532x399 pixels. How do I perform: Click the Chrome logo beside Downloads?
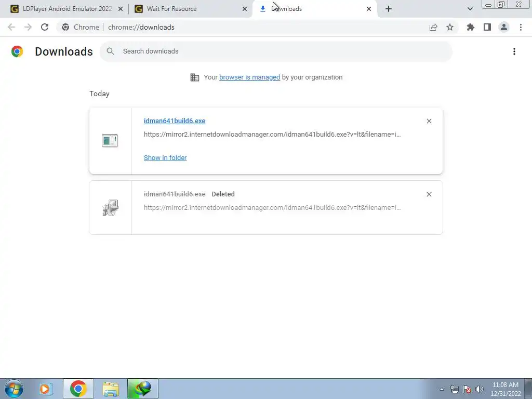pos(17,51)
